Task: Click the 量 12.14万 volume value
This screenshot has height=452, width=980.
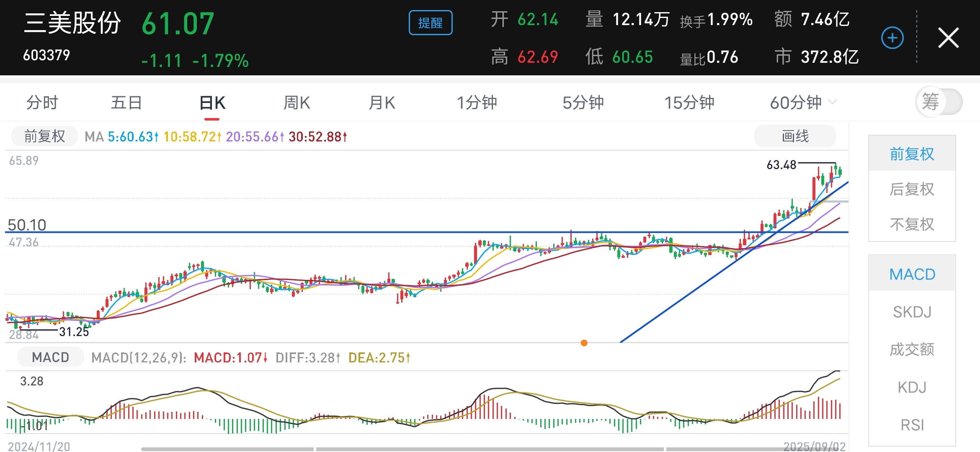Action: pyautogui.click(x=627, y=19)
